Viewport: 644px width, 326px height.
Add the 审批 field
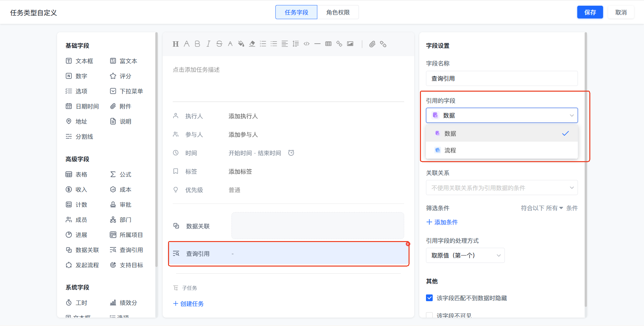(x=121, y=205)
